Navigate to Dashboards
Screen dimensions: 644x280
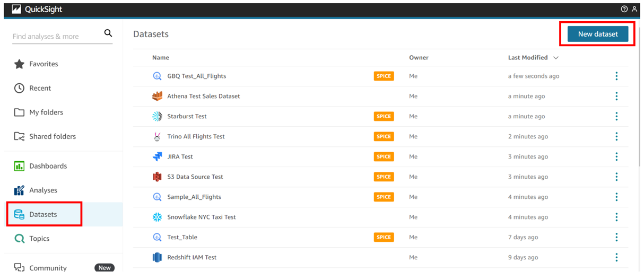[x=48, y=166]
